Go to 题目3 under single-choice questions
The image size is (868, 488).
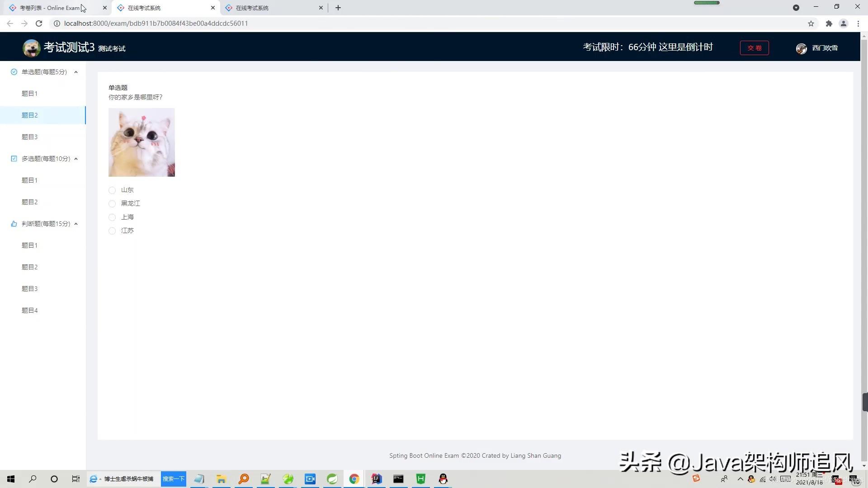[30, 137]
